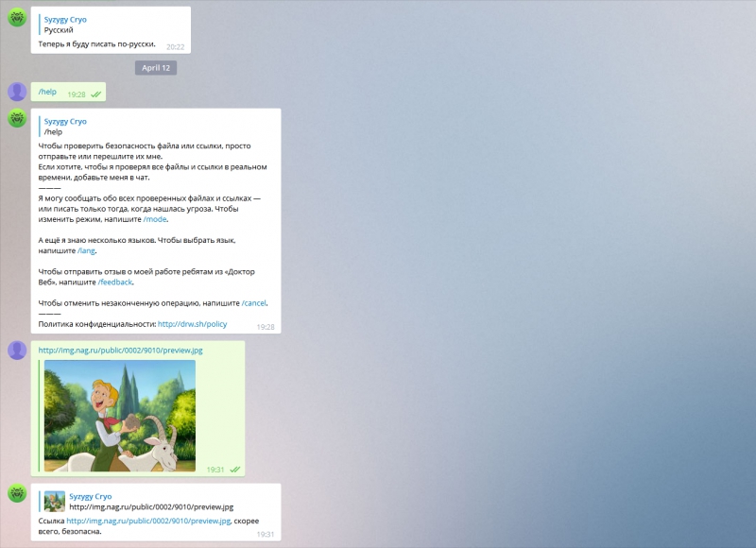Open the http://drw.sh/policy privacy link
Screen dimensions: 756x548
193,324
